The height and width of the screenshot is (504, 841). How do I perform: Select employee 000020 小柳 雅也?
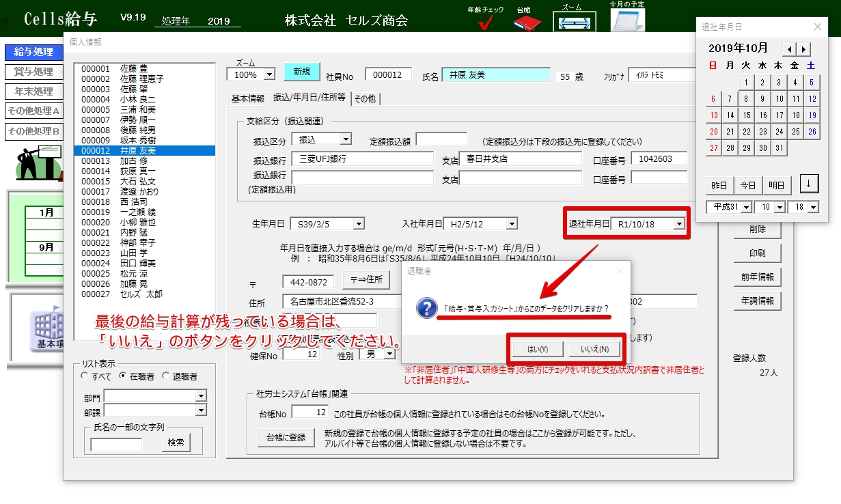pos(144,222)
